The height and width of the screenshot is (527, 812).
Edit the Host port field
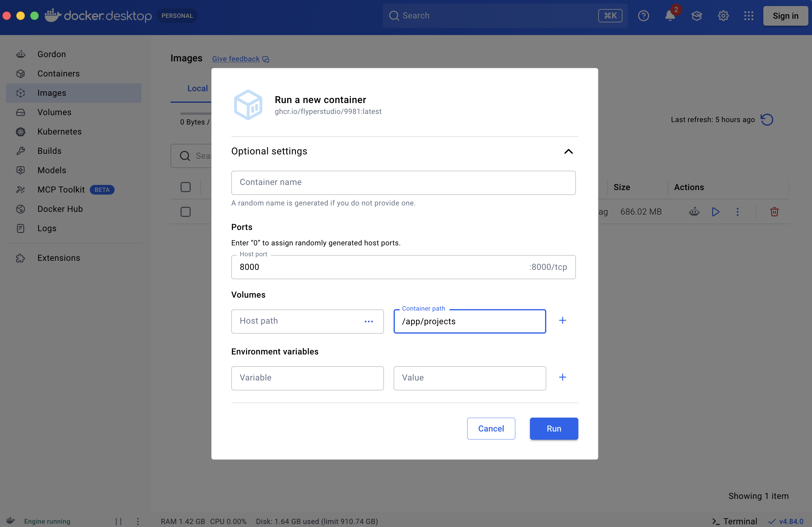(x=403, y=267)
